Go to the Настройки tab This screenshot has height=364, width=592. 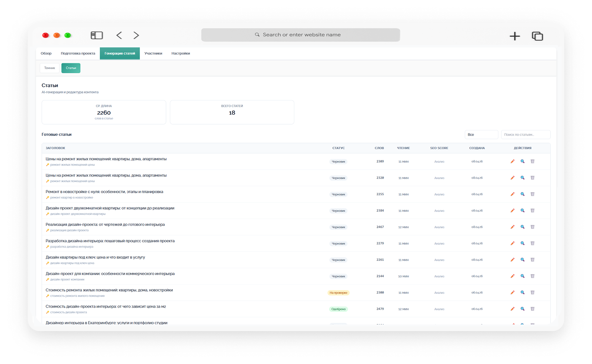pyautogui.click(x=181, y=53)
